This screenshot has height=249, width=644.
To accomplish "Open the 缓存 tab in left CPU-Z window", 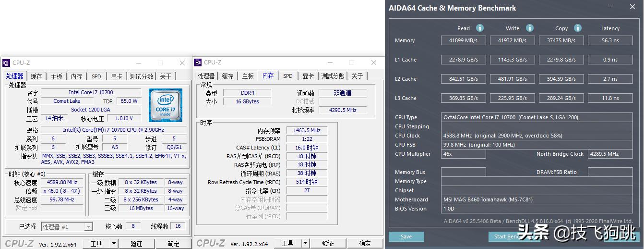I will point(36,76).
